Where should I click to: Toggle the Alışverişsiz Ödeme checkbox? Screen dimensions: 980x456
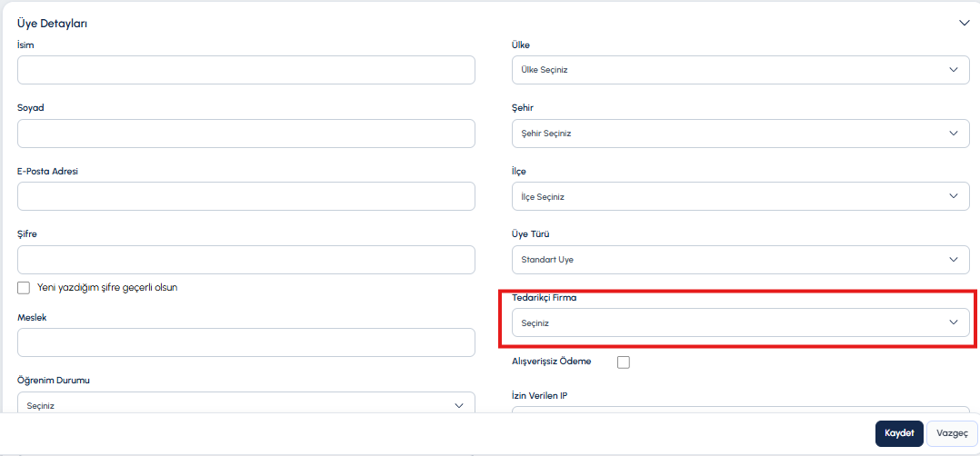pos(623,362)
